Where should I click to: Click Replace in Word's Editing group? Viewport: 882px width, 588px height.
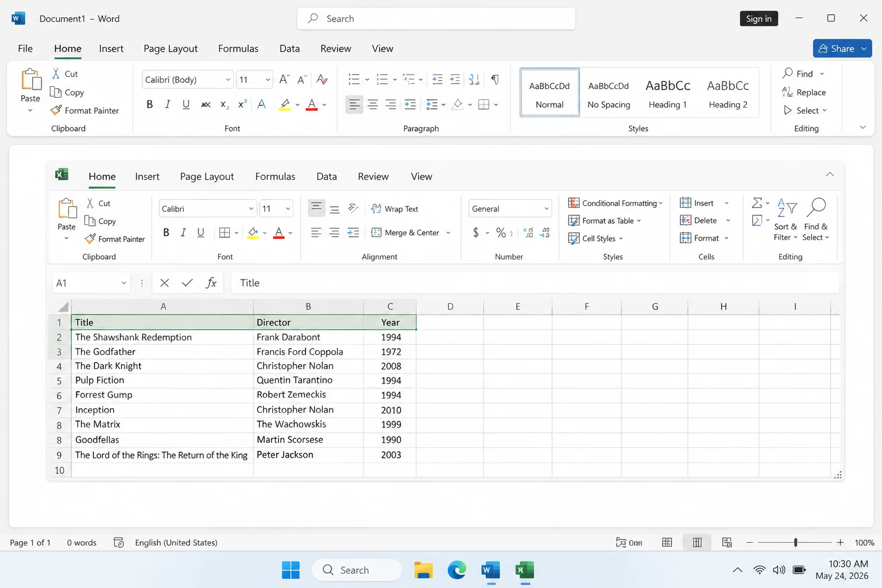(804, 92)
